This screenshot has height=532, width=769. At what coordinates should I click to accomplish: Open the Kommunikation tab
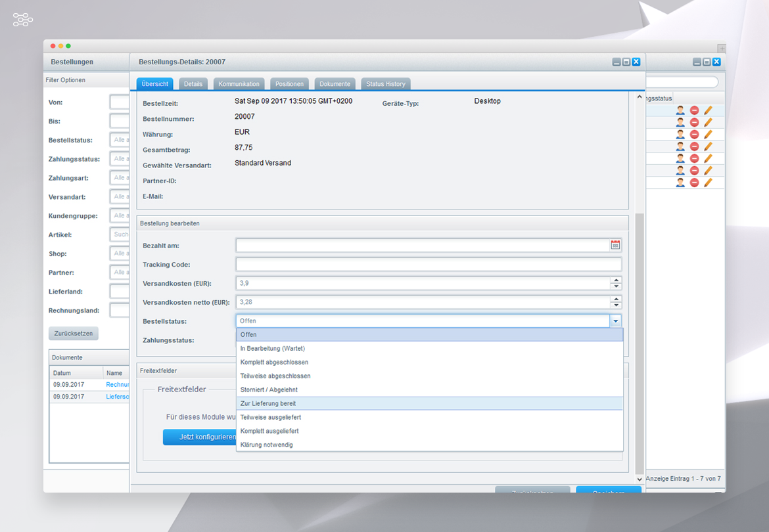point(239,84)
